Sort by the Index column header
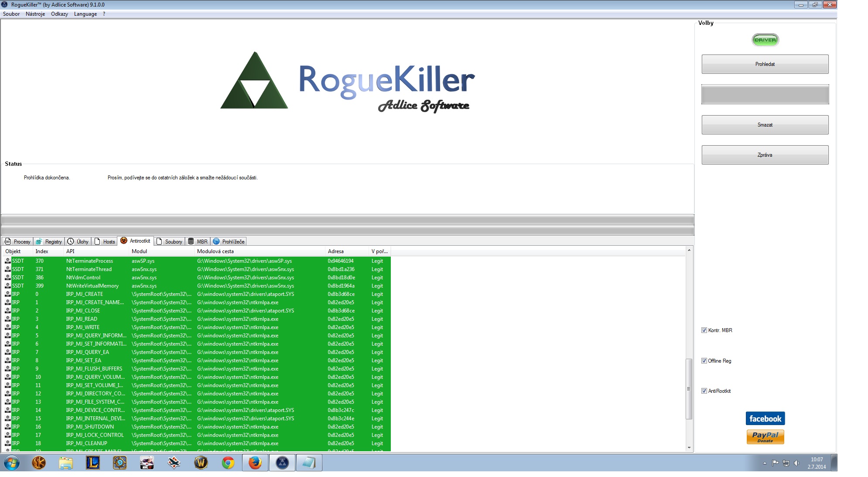Screen dimensions: 868x477 [48, 251]
